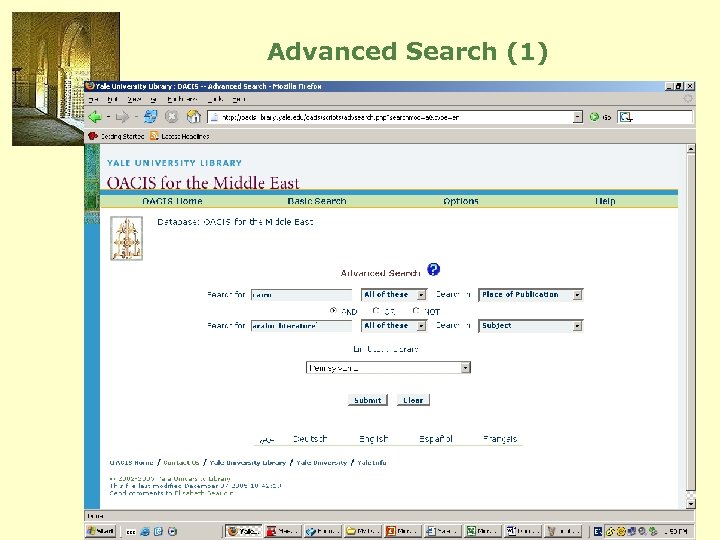Click the Internet Explorer quick launch icon
720x540 pixels.
(145, 532)
